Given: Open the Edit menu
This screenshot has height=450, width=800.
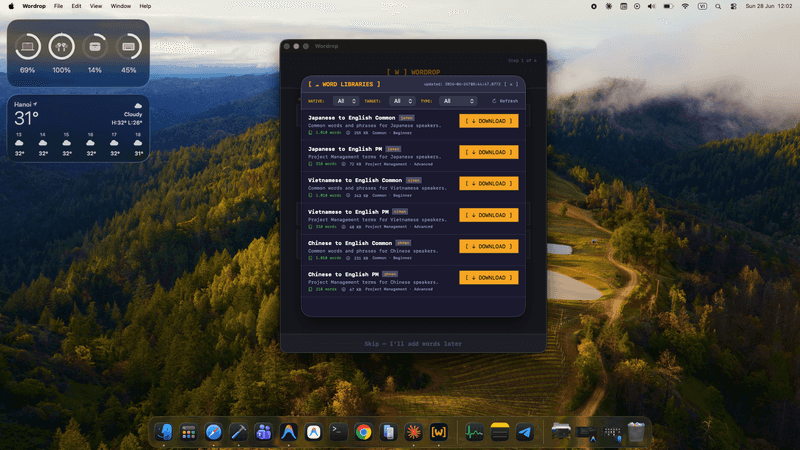Looking at the screenshot, I should pos(76,6).
